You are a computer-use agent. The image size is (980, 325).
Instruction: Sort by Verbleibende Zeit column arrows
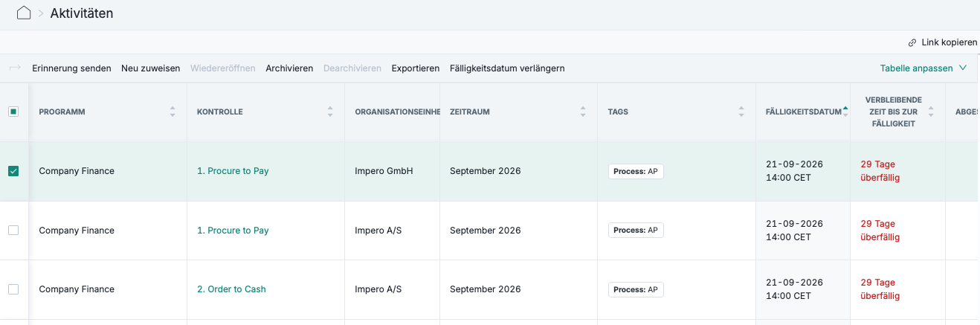930,112
